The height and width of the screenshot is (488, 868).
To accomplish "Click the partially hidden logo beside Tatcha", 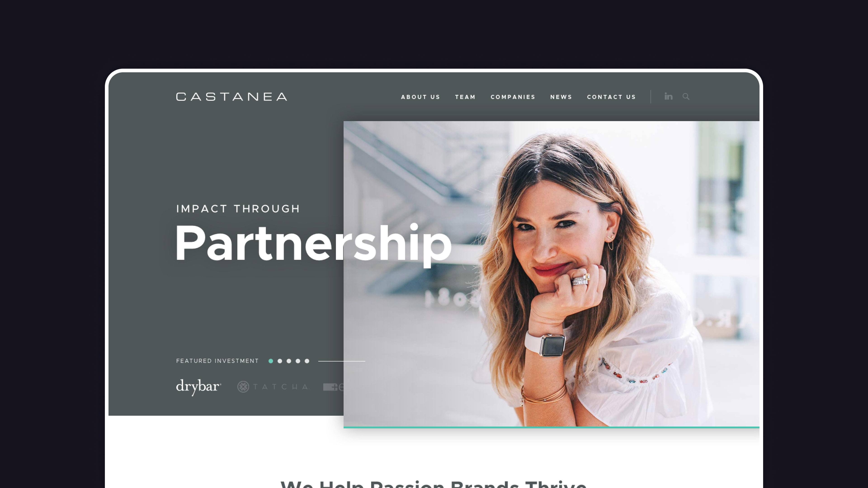I will [333, 387].
